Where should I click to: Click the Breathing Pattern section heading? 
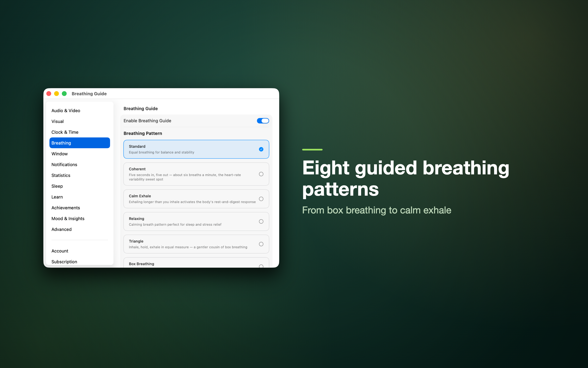pyautogui.click(x=143, y=133)
